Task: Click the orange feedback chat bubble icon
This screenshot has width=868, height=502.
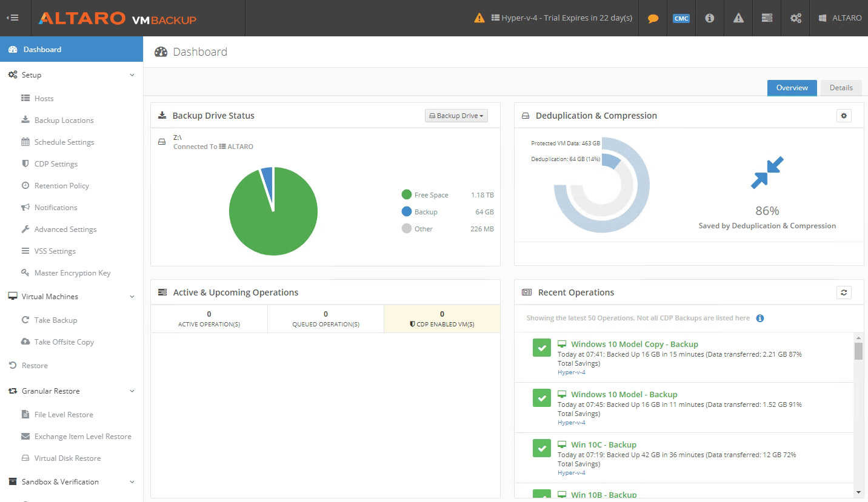Action: coord(653,18)
